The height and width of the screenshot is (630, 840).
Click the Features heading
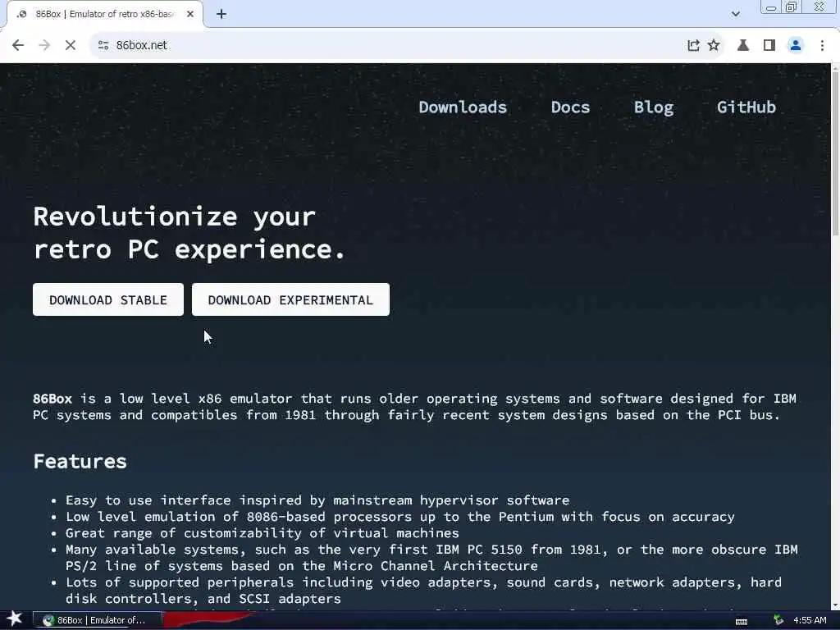click(x=80, y=462)
